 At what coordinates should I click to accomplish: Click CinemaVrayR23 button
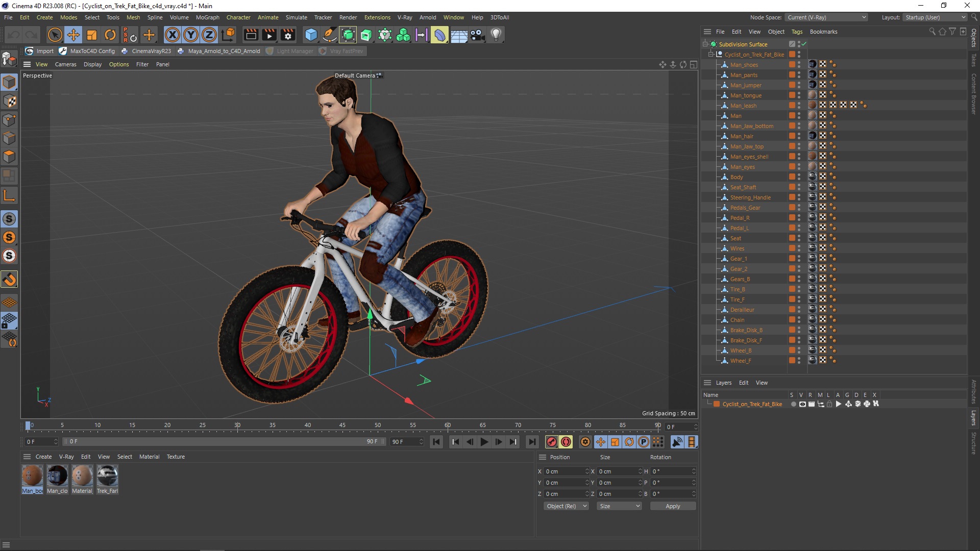pos(146,51)
